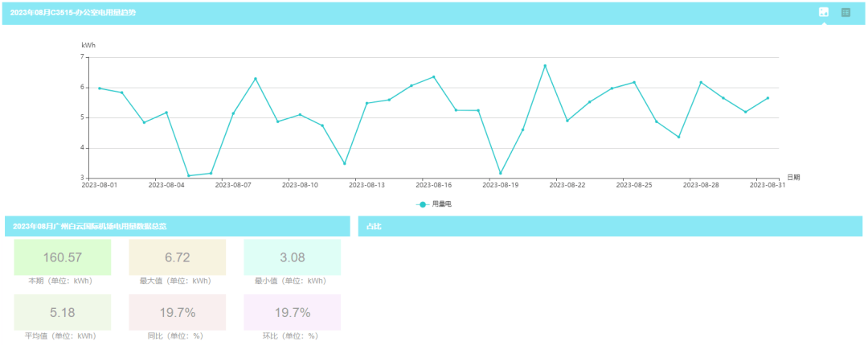The height and width of the screenshot is (345, 868).
Task: Click the 广州白云国际机场电用量数据总览 header
Action: click(90, 227)
